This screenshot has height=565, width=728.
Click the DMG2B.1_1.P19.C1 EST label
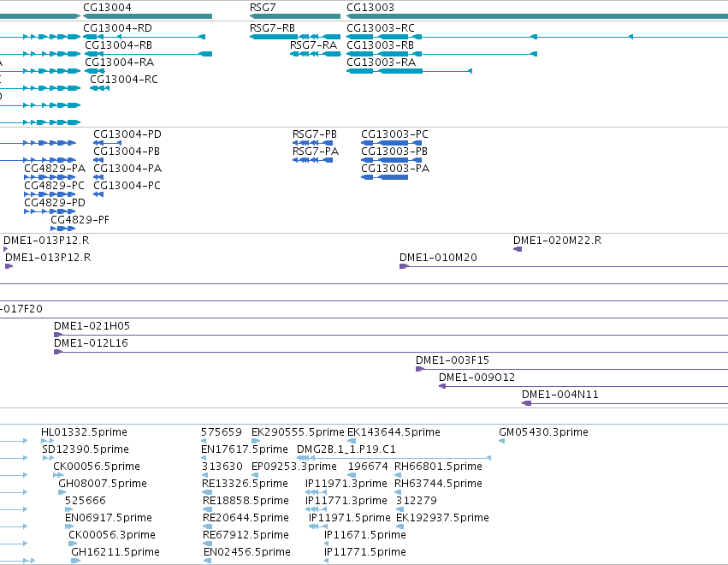(346, 449)
